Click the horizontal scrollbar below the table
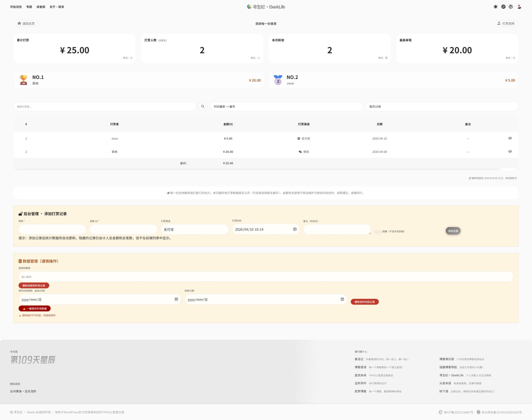 click(x=257, y=169)
